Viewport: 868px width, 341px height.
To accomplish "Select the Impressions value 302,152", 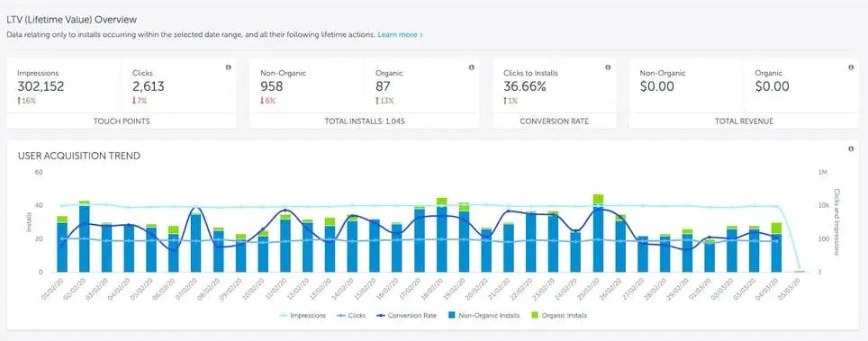I will point(41,86).
